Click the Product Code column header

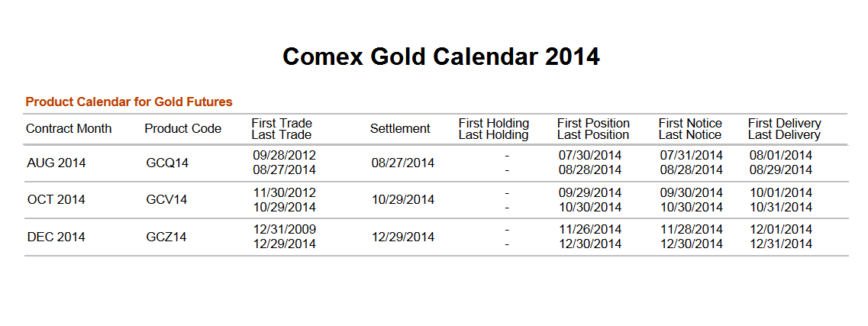point(182,128)
